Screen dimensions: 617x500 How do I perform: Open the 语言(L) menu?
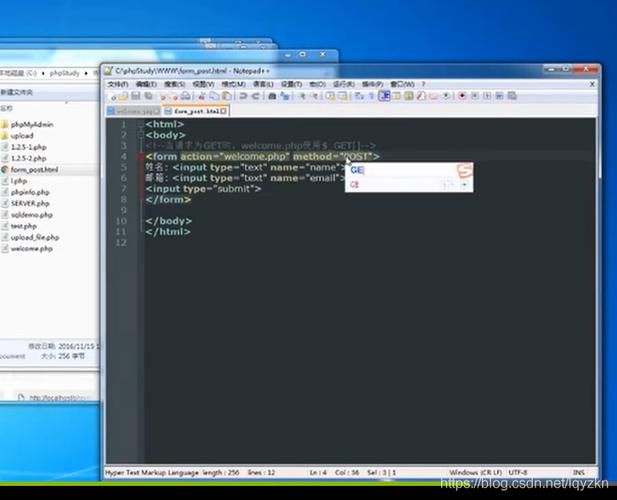pos(263,84)
